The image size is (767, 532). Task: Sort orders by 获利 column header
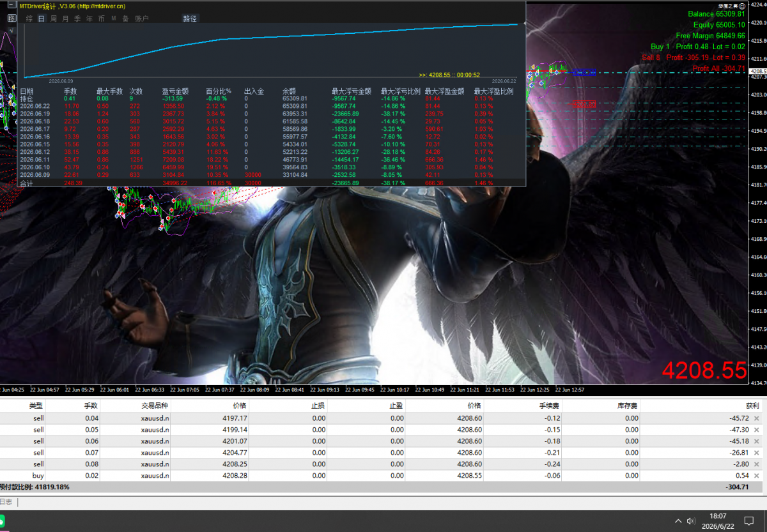pos(752,406)
